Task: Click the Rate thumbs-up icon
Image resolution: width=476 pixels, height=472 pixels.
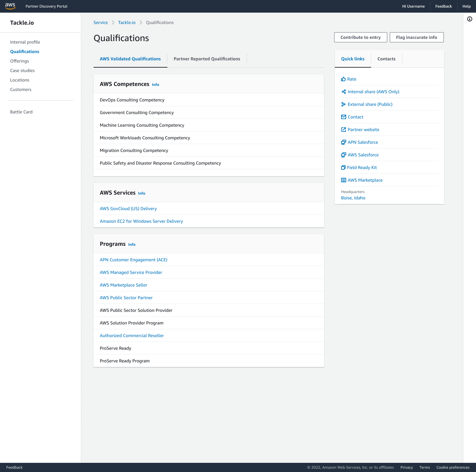Action: tap(343, 79)
